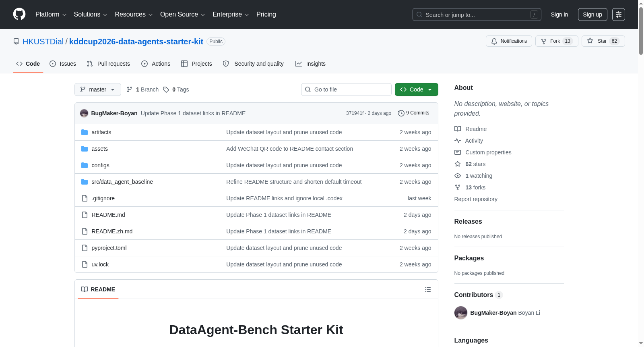Open the Pricing link

266,15
